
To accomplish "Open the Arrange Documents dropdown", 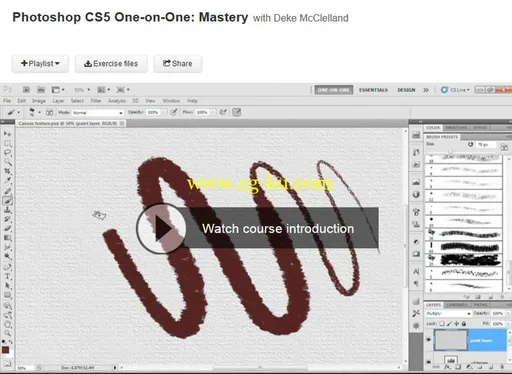I will coord(104,90).
